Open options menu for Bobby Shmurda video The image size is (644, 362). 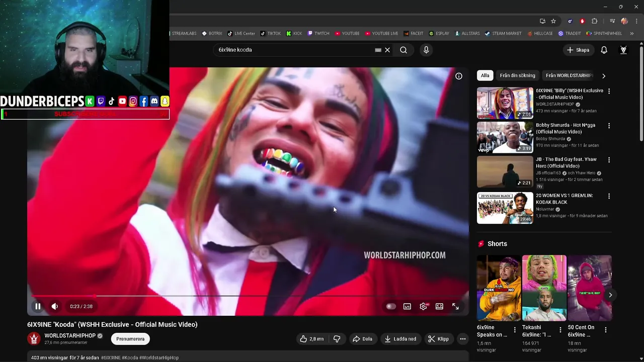click(609, 126)
